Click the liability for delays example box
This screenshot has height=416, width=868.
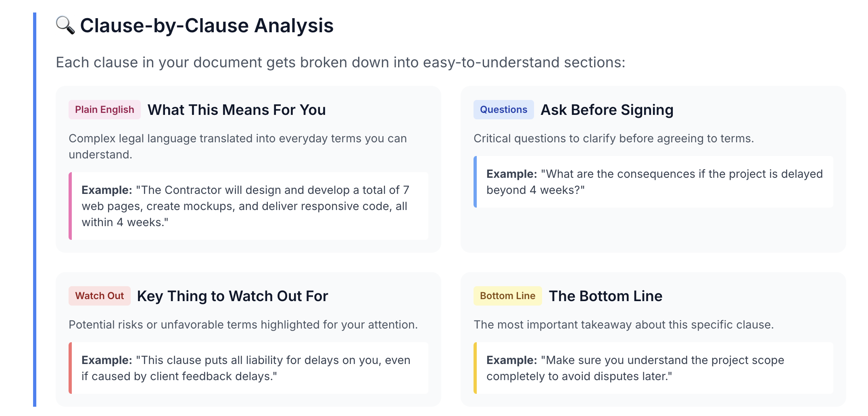tap(248, 368)
